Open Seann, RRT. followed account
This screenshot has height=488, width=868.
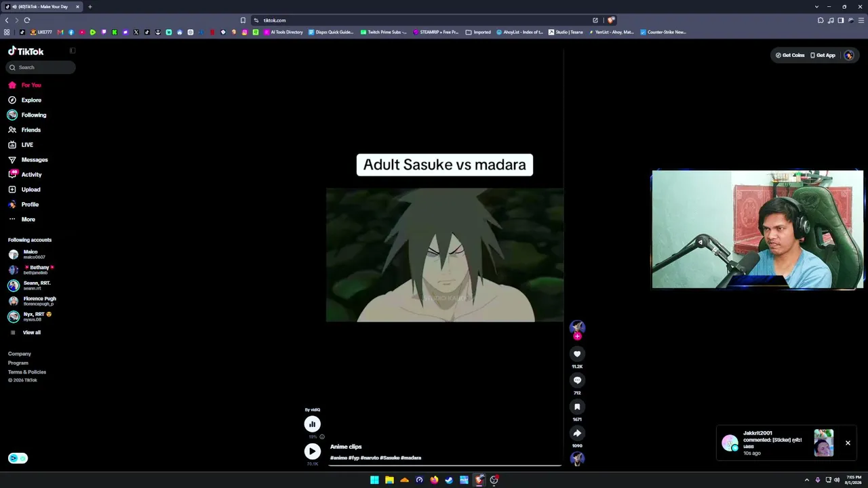pos(29,285)
